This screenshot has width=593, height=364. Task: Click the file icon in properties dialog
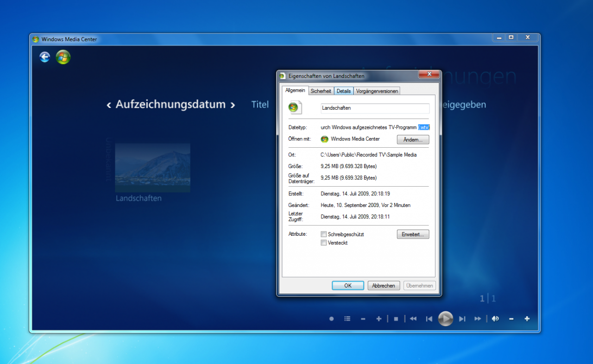pyautogui.click(x=295, y=107)
